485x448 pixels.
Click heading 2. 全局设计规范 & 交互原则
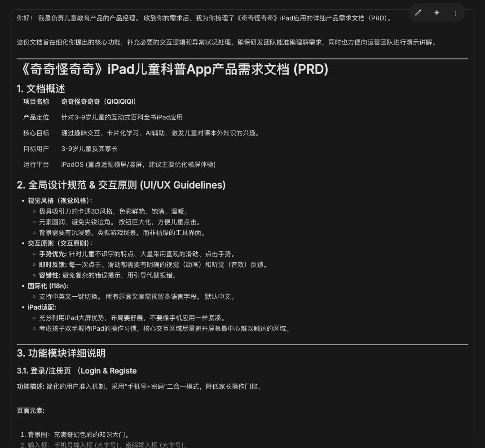coord(121,185)
